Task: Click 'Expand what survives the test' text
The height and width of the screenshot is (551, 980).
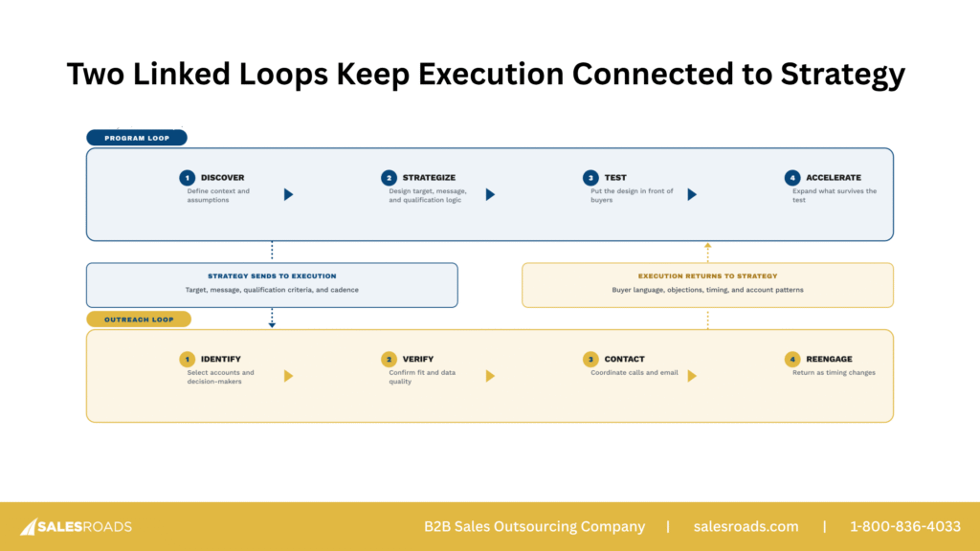Action: coord(835,195)
